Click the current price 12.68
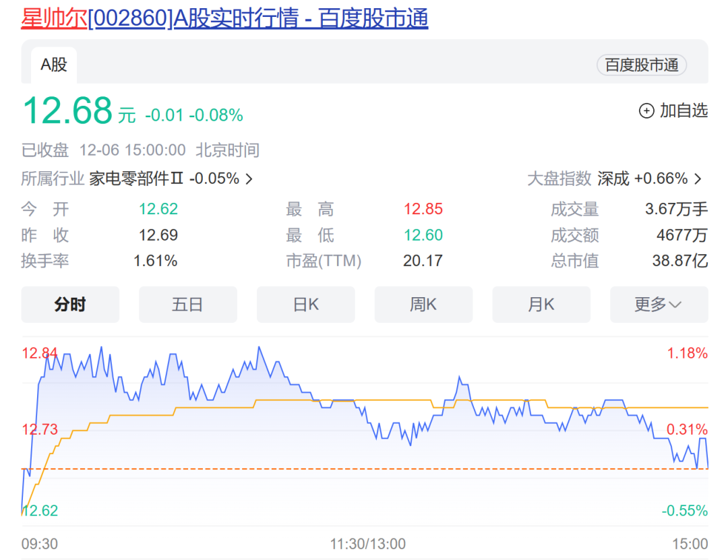The image size is (728, 560). pyautogui.click(x=68, y=111)
